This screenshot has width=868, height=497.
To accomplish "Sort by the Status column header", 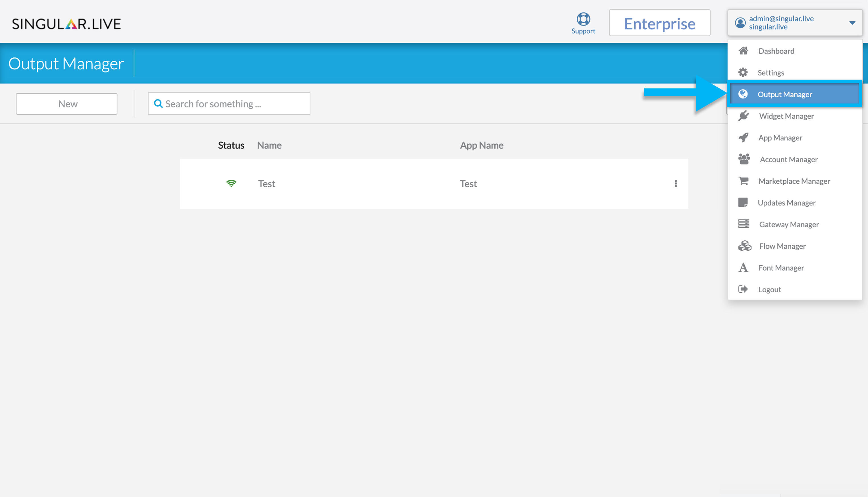I will point(231,145).
